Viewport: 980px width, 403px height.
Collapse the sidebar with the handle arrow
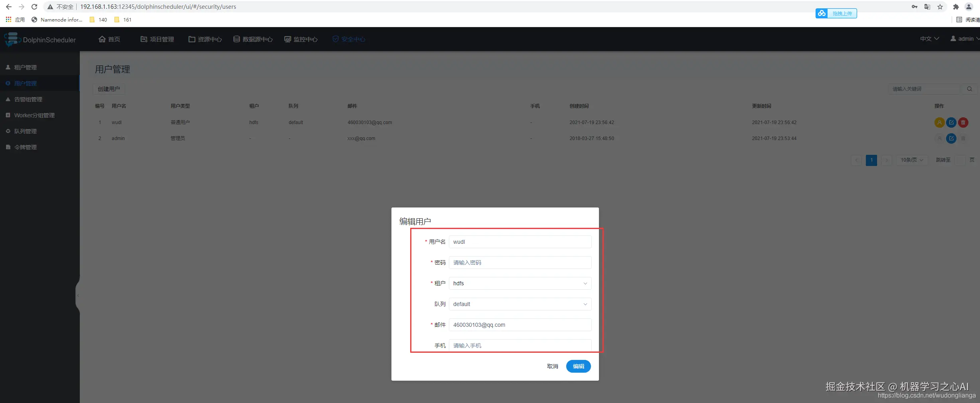pos(78,296)
